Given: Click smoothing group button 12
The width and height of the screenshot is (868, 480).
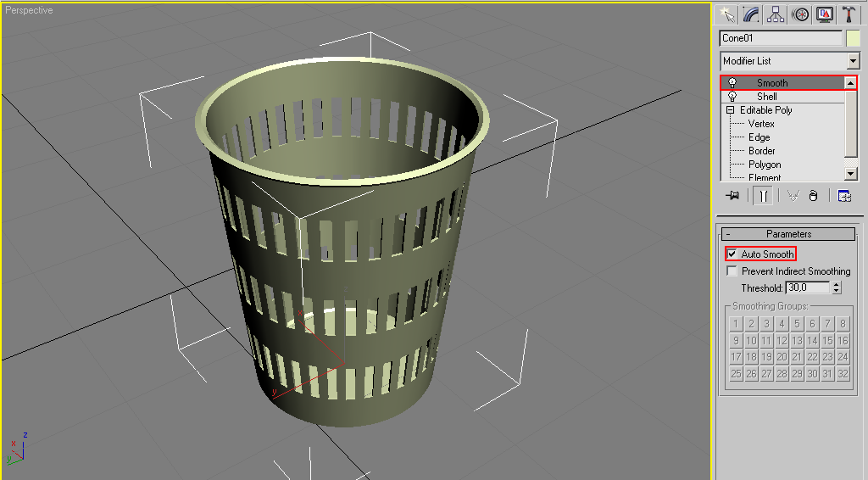Looking at the screenshot, I should (782, 340).
